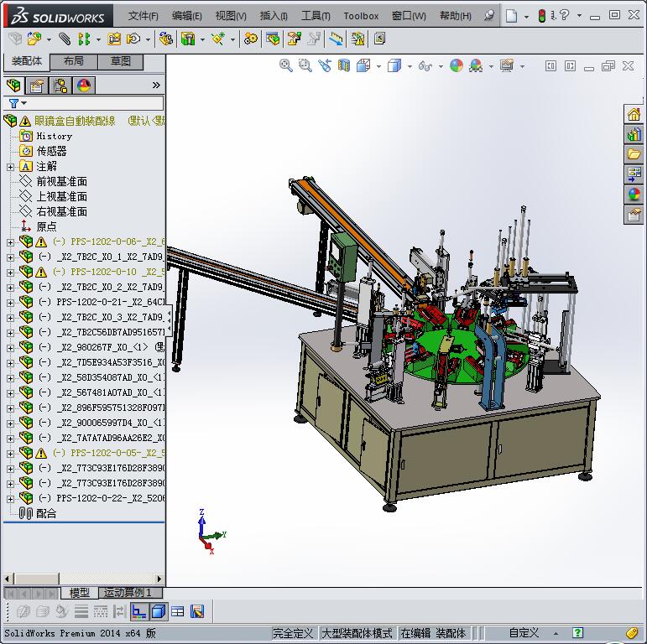Expand the PPS-1202-0-22 component node
647x644 pixels.
pyautogui.click(x=10, y=498)
